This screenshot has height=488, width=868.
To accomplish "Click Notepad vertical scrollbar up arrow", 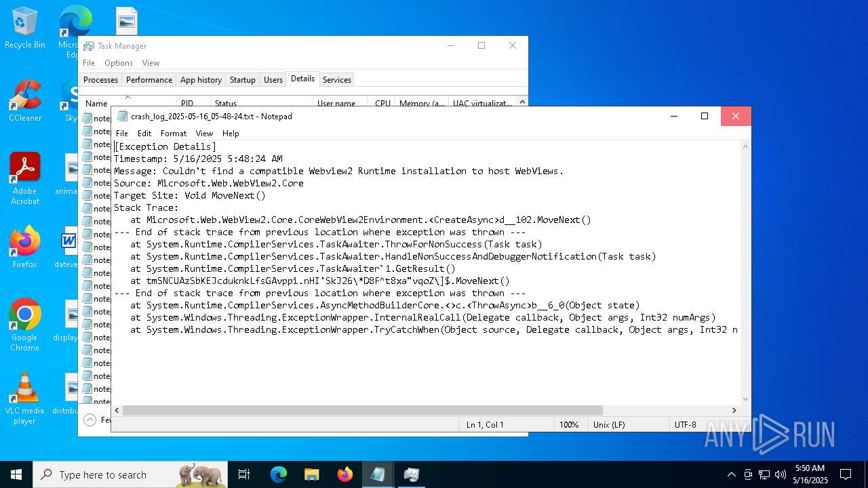I will coord(746,146).
